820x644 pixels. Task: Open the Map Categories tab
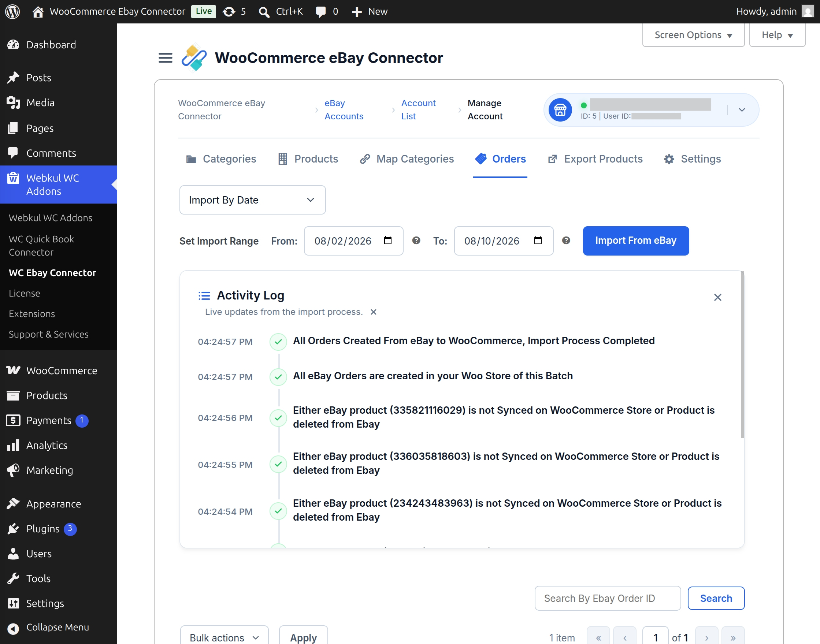coord(407,159)
